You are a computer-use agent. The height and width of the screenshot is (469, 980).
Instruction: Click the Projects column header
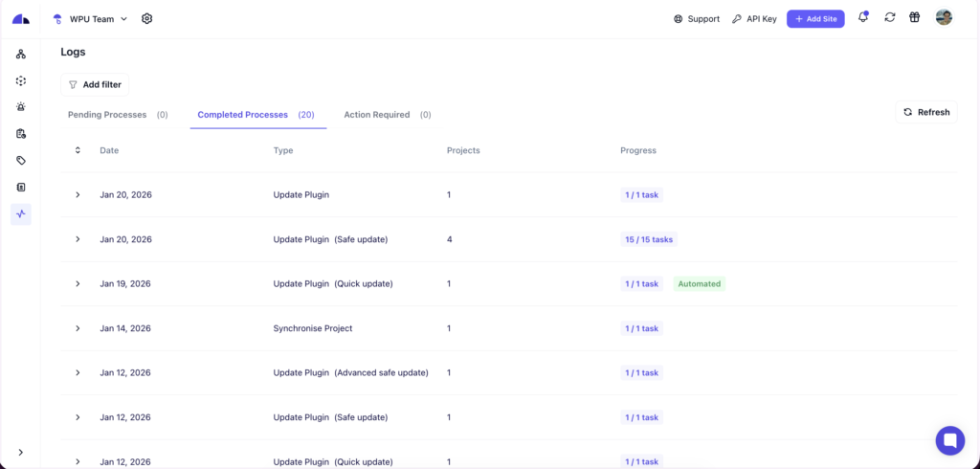pos(463,150)
